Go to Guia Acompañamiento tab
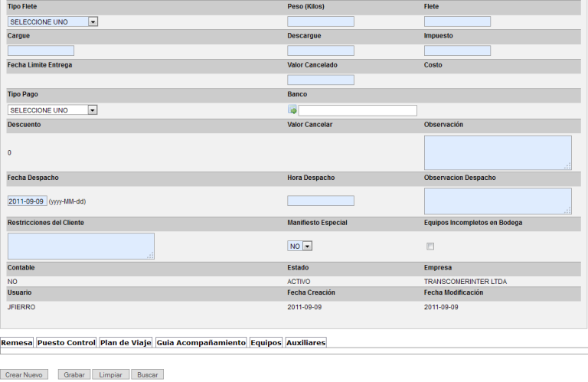The image size is (588, 382). point(201,342)
